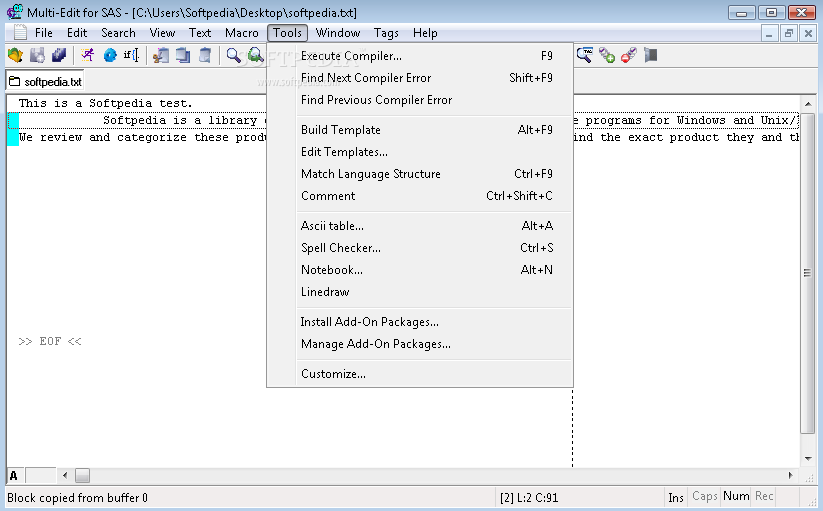Click the remove tag red minus icon

[629, 55]
